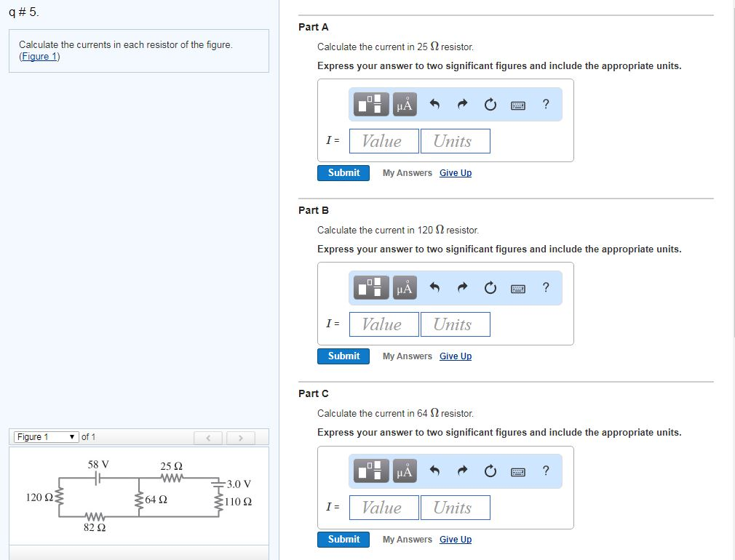Open the Figure 1 selector dropdown
The height and width of the screenshot is (560, 735).
click(47, 436)
